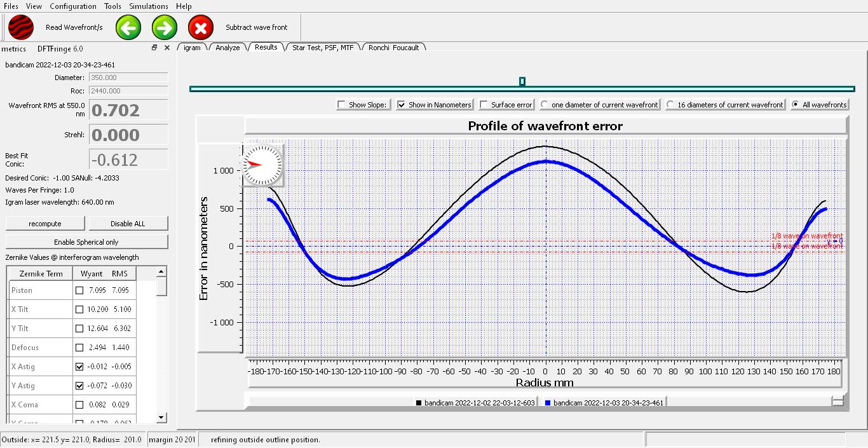This screenshot has height=448, width=868.
Task: Click the Diameter input field
Action: click(x=128, y=78)
